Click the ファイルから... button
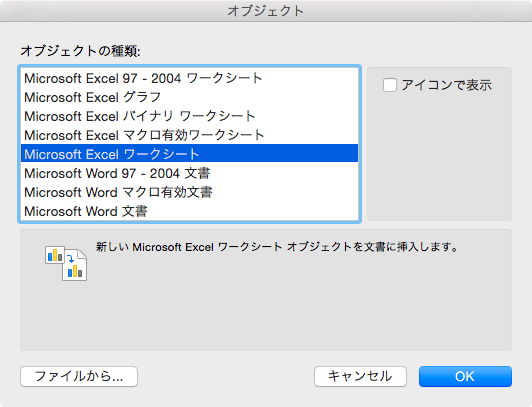Image resolution: width=532 pixels, height=407 pixels. tap(79, 376)
